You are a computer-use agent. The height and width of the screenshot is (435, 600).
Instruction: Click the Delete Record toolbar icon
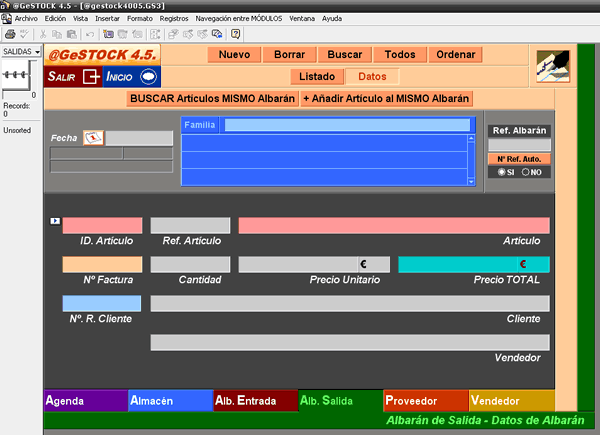137,34
